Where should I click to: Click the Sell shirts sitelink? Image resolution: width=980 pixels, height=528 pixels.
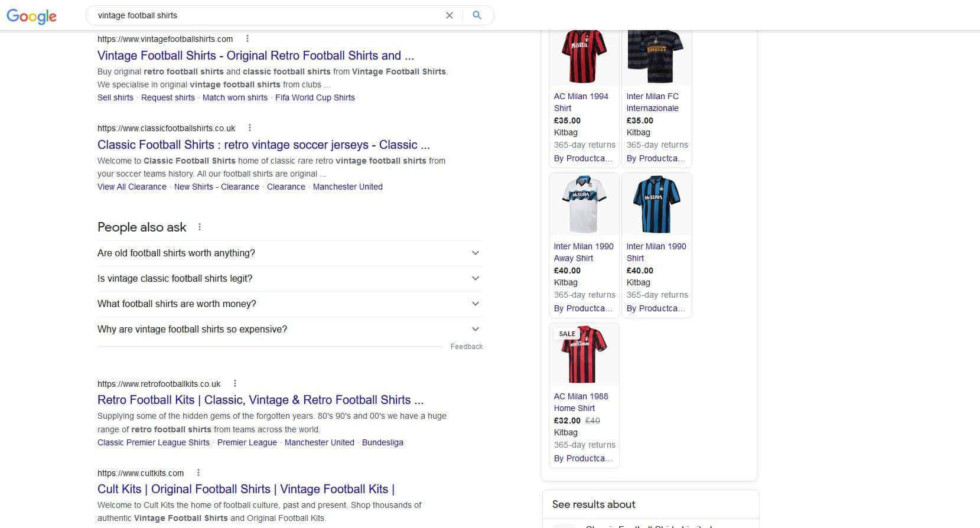115,97
